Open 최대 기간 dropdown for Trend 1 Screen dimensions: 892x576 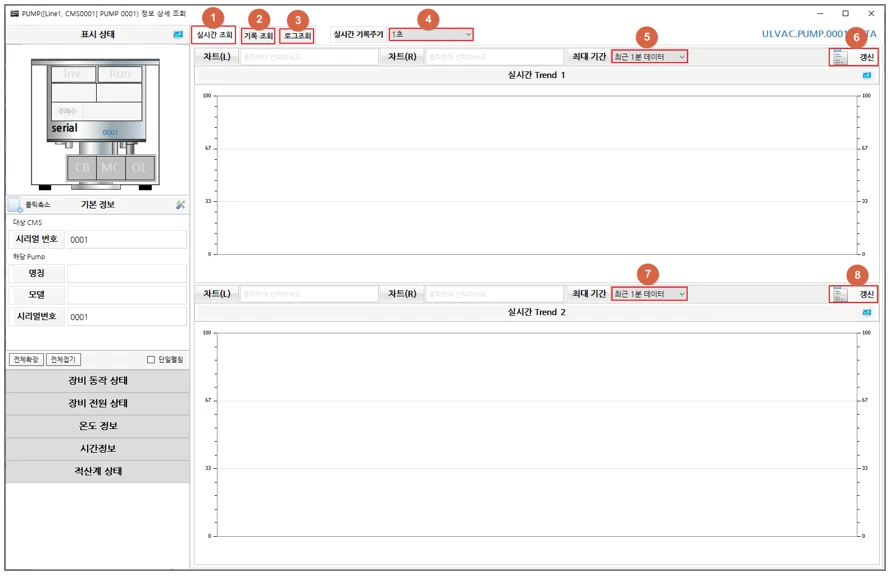pos(649,57)
